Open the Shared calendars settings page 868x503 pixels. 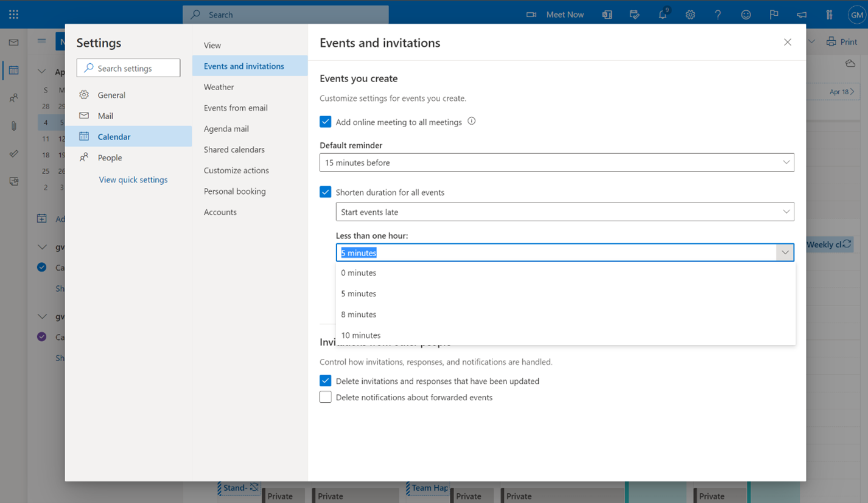click(234, 149)
